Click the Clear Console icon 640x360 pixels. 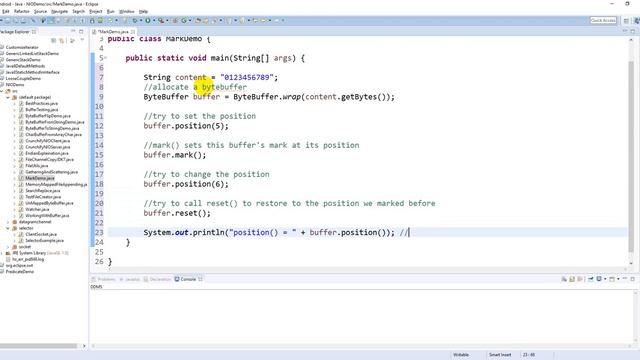click(x=564, y=279)
